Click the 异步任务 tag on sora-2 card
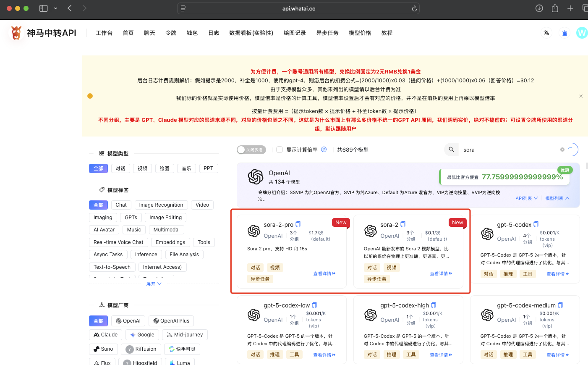The width and height of the screenshot is (588, 365). [x=377, y=279]
